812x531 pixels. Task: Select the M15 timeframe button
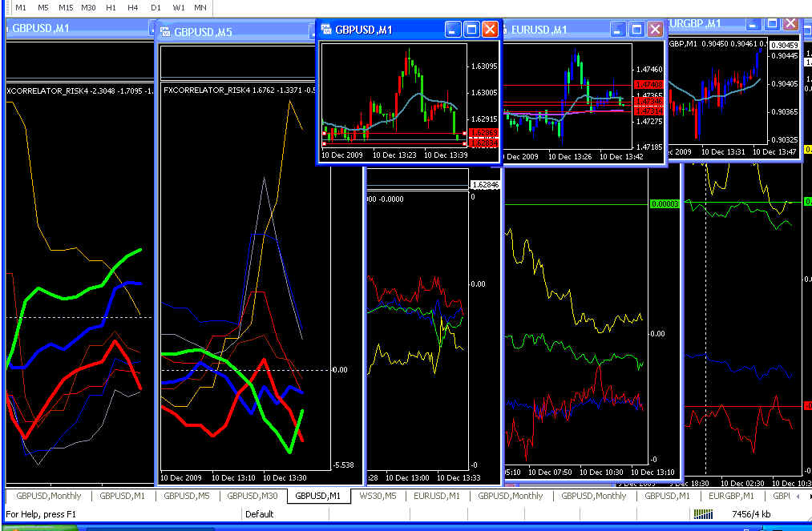click(66, 7)
